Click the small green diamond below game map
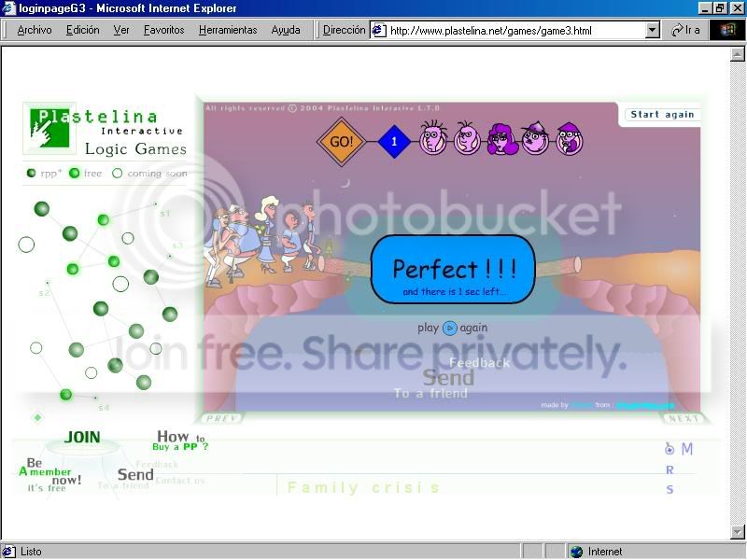The width and height of the screenshot is (747, 560). (x=37, y=417)
